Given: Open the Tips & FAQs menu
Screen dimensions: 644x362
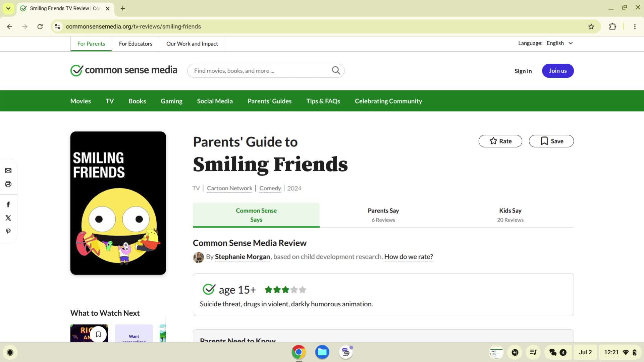Looking at the screenshot, I should (323, 101).
